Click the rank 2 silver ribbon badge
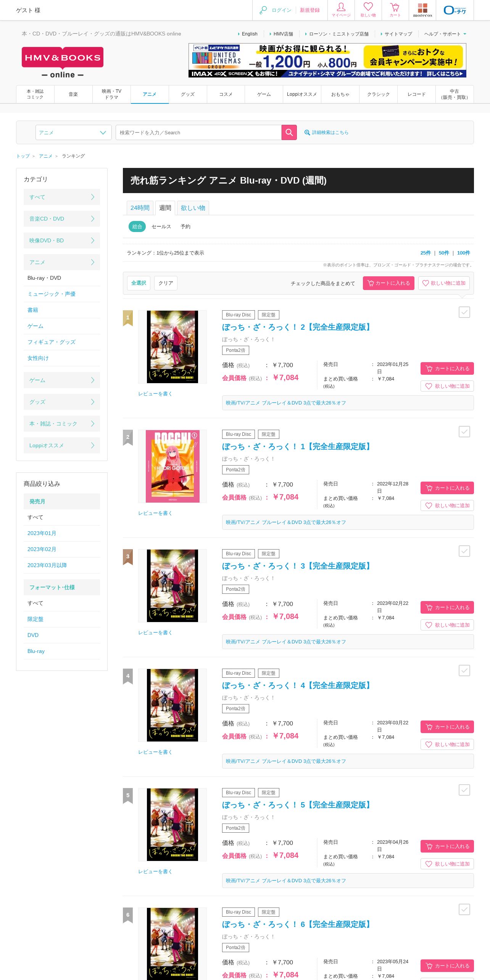The height and width of the screenshot is (980, 490). 128,437
